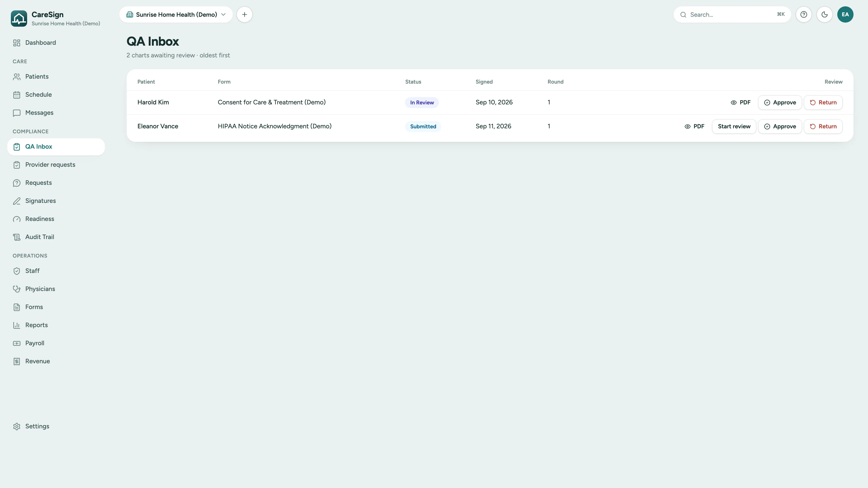Click HIPAA Notice Acknowledgment (Demo) form name

click(275, 126)
